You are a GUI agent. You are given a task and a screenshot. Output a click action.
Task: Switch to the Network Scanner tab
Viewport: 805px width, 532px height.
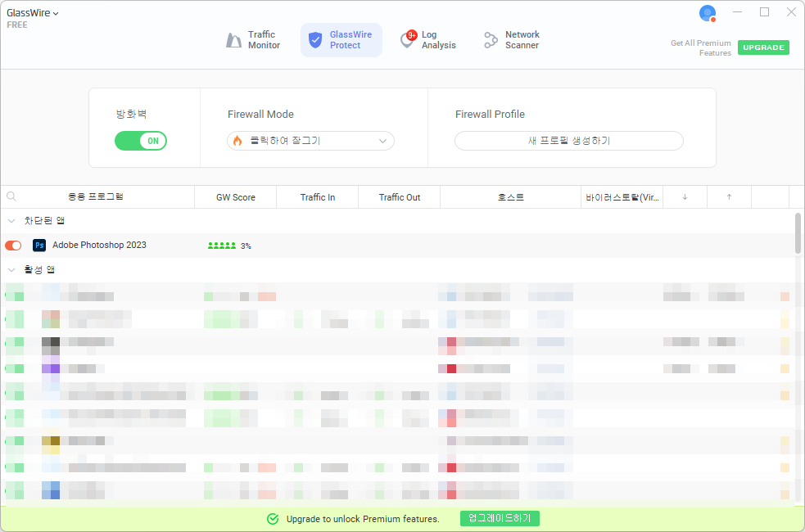coord(512,40)
